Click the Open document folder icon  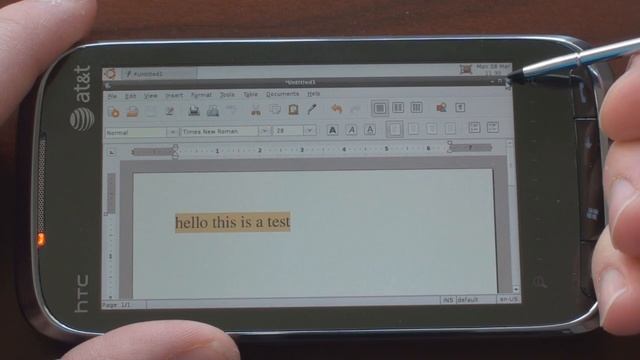tap(133, 111)
